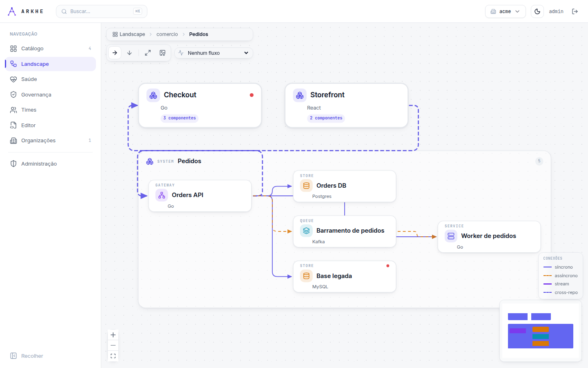Click the Editor file-code icon
The height and width of the screenshot is (368, 588).
tap(13, 125)
